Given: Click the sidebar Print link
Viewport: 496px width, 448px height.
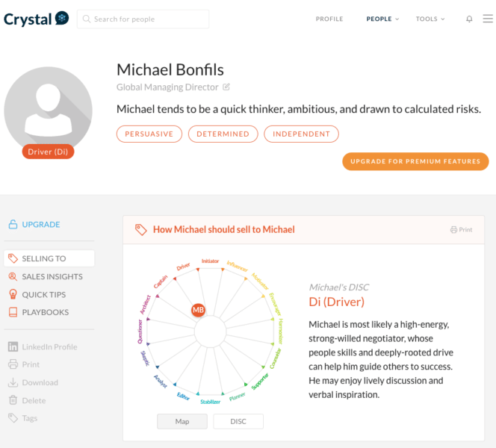Looking at the screenshot, I should coord(31,364).
